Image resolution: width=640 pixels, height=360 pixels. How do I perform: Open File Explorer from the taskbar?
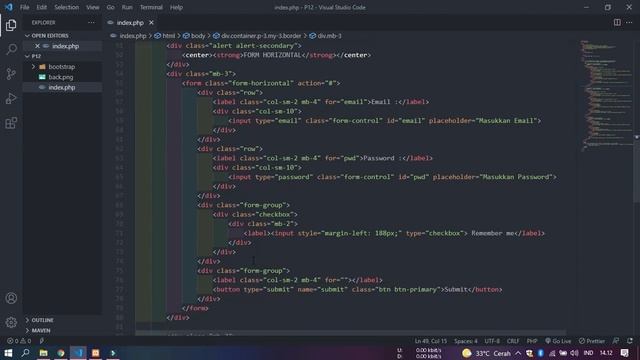[x=43, y=353]
